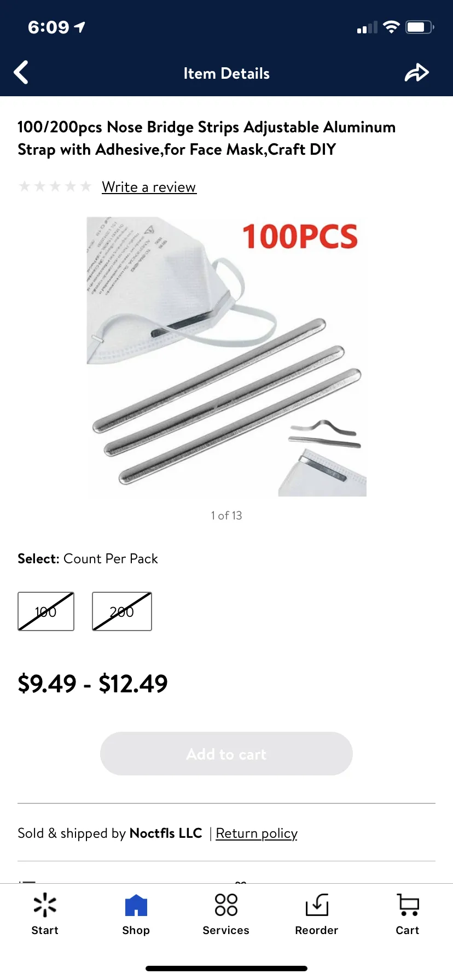Tap the battery indicator in status bar
This screenshot has width=453, height=980.
(x=420, y=27)
